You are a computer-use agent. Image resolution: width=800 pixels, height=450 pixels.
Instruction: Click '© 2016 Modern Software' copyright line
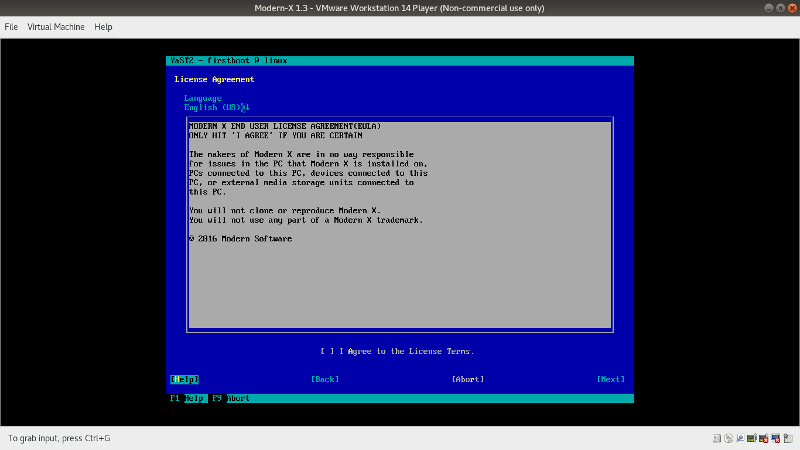[240, 238]
